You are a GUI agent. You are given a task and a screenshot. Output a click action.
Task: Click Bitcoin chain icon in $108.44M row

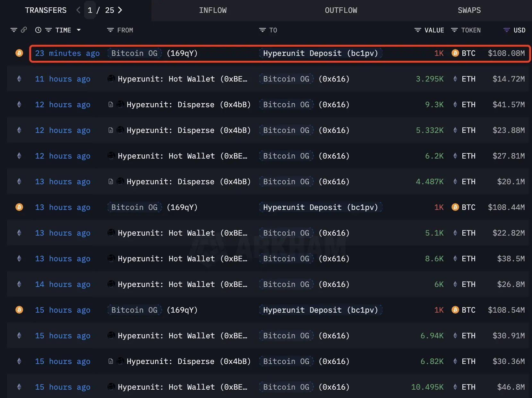tap(19, 207)
